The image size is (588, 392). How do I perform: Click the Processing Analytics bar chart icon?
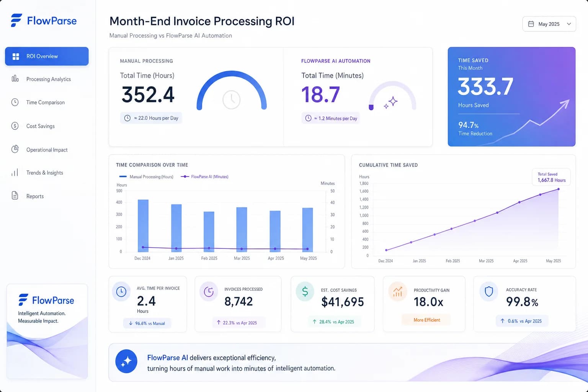click(x=15, y=78)
